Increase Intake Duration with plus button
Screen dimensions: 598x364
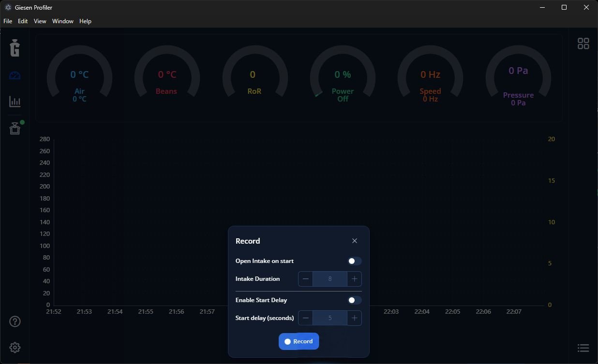click(355, 279)
